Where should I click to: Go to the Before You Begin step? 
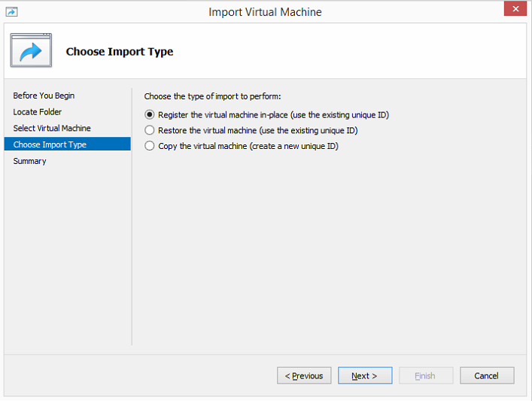(x=44, y=96)
